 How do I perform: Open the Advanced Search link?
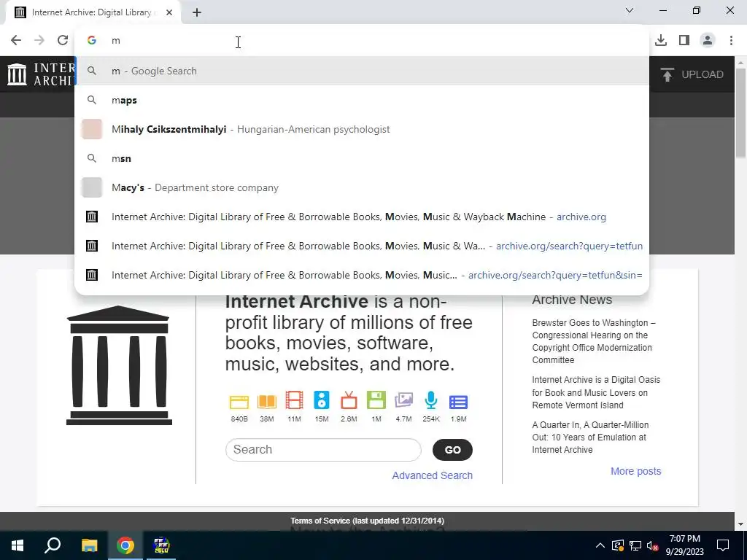[432, 475]
